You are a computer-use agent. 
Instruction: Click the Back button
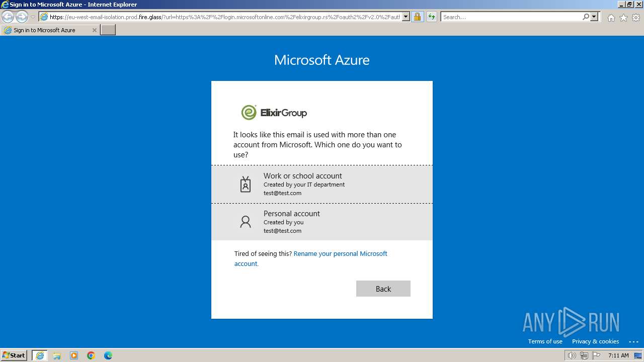(x=383, y=289)
